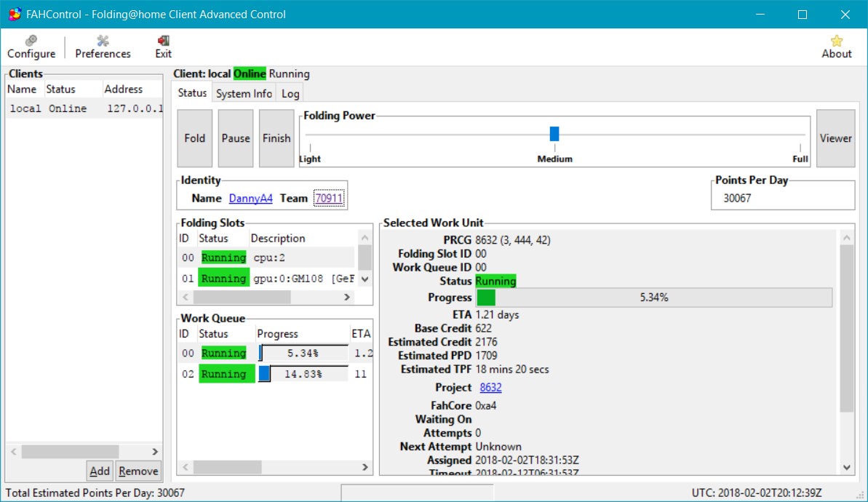The height and width of the screenshot is (502, 868).
Task: Maximize the FAHControl window
Action: tap(802, 15)
